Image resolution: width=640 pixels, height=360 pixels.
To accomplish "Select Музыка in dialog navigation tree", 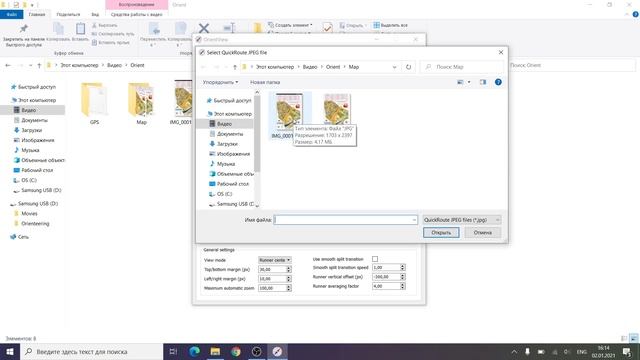I will [x=222, y=164].
